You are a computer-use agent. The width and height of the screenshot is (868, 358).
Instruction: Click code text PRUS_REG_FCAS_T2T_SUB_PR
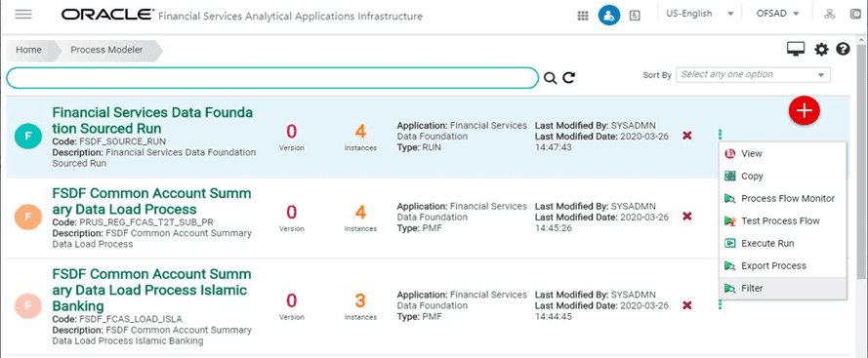(146, 221)
